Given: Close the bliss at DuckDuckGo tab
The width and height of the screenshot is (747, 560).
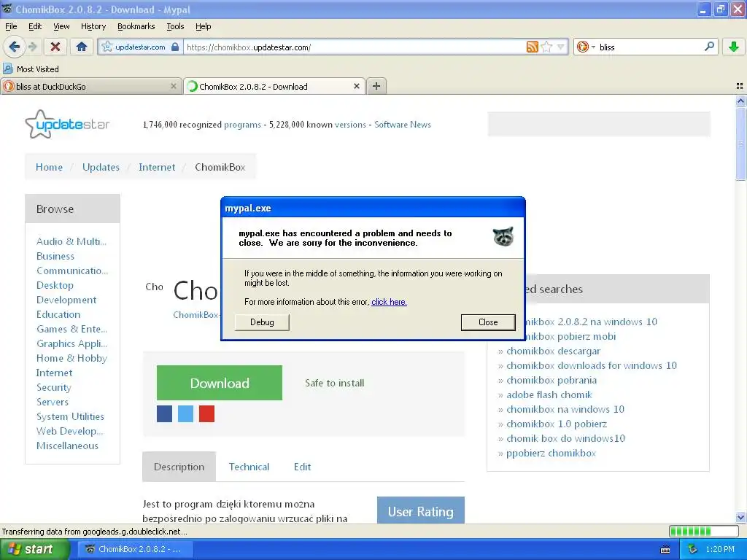Looking at the screenshot, I should pyautogui.click(x=174, y=86).
